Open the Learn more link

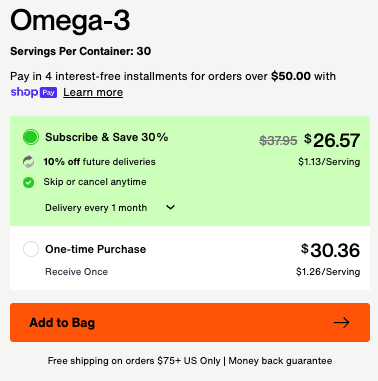click(93, 92)
